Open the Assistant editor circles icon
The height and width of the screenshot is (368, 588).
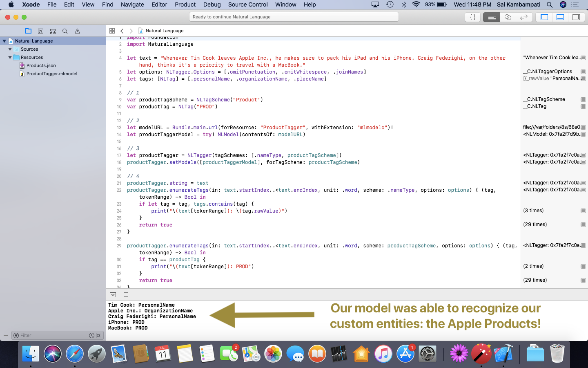pyautogui.click(x=507, y=17)
